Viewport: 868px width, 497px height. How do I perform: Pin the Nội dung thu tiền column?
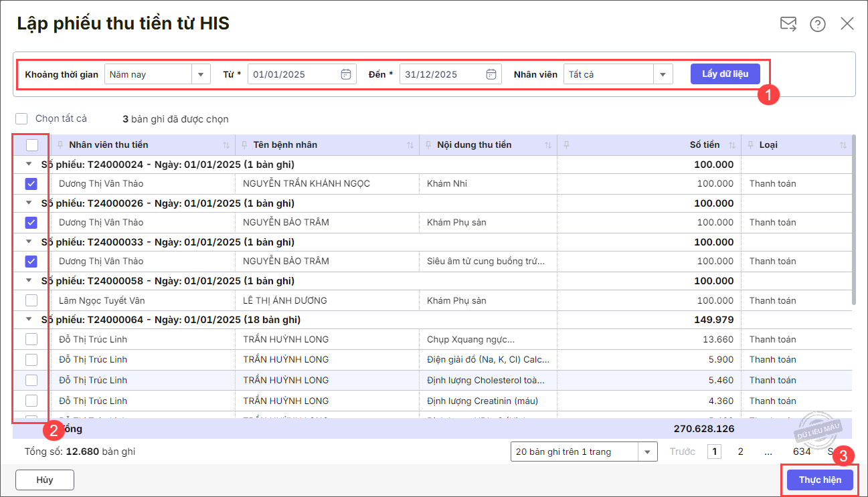pos(428,145)
